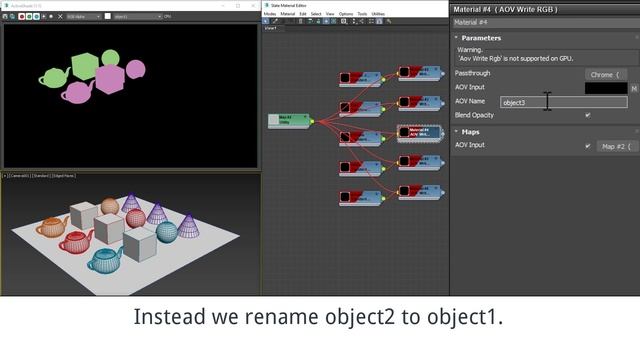Click the eyedropper pick material icon
640x360 pixels.
click(275, 21)
